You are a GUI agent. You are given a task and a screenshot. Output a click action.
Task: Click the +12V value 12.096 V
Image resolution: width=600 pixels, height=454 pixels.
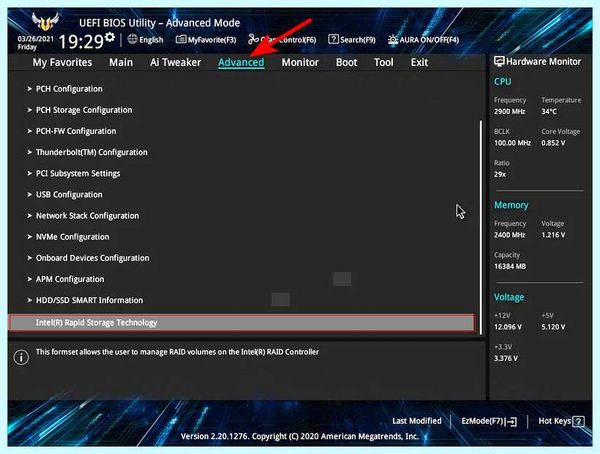(x=508, y=327)
